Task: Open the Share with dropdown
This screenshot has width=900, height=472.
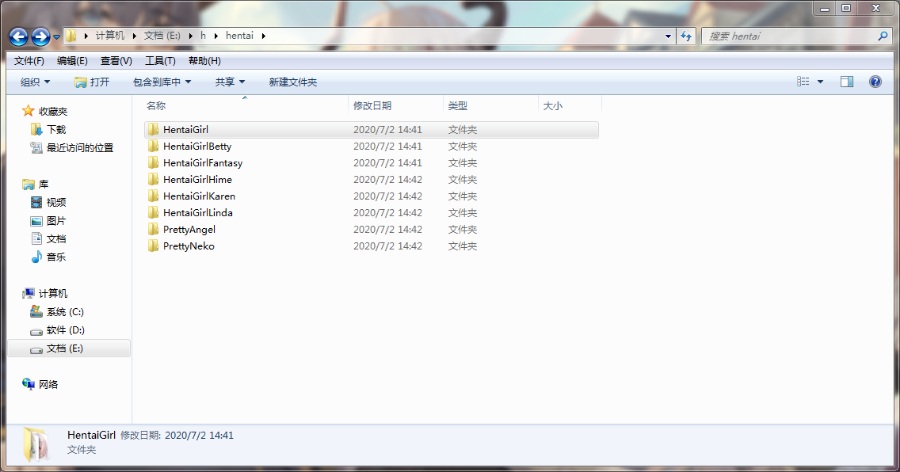Action: tap(230, 82)
